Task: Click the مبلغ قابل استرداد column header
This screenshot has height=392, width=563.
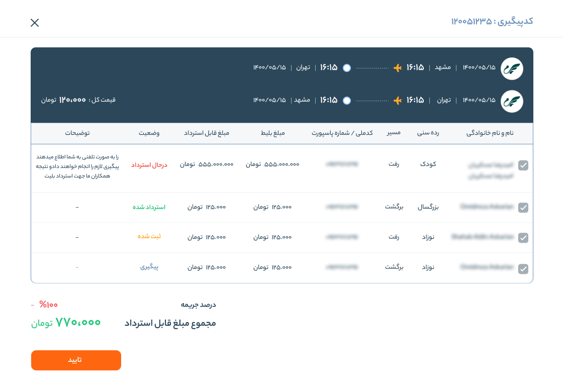Action: point(207,133)
